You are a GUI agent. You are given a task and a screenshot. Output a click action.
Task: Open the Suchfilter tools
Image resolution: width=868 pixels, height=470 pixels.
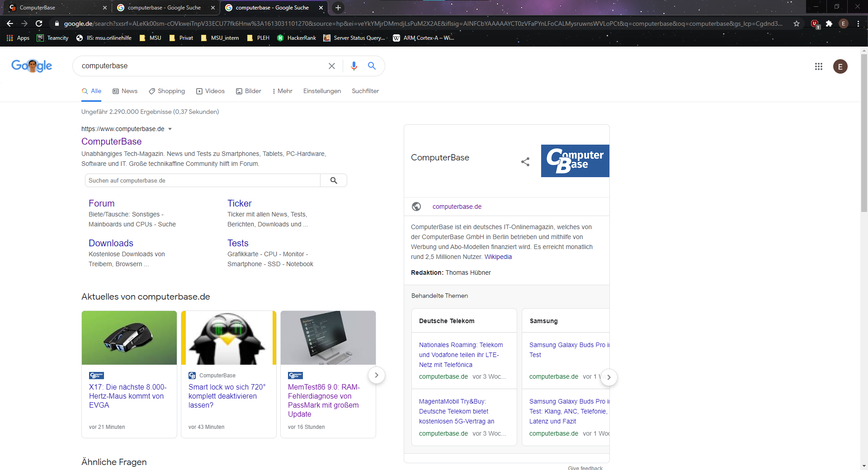(365, 91)
